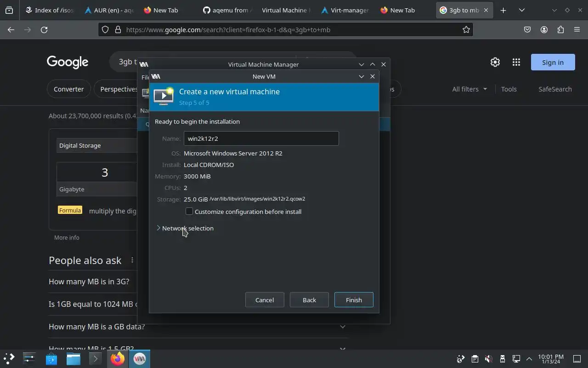
Task: Switch to Virtual Machine Manager in taskbar
Action: [x=140, y=358]
